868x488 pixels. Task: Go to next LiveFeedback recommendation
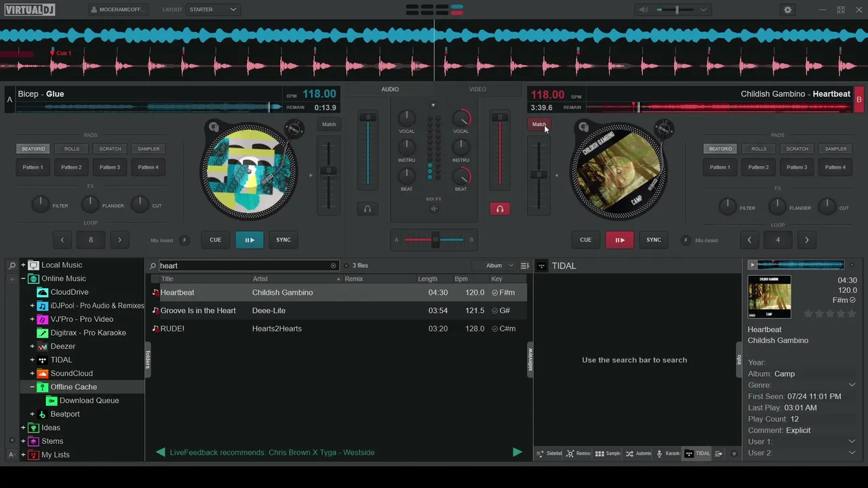(517, 452)
